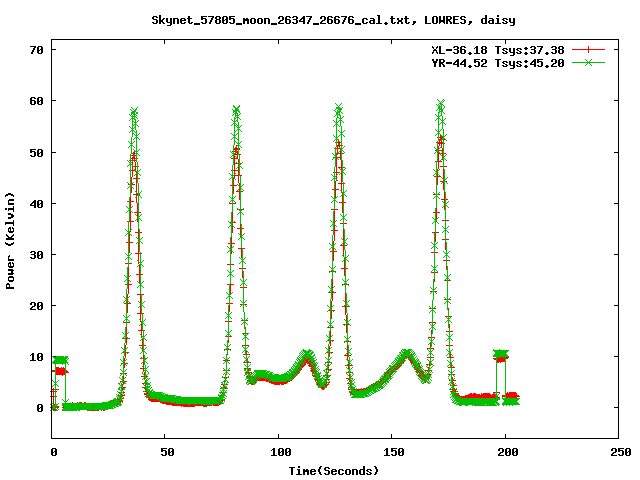Click the legend entry "XL-36.18 Tsys:37.38"

pos(498,50)
